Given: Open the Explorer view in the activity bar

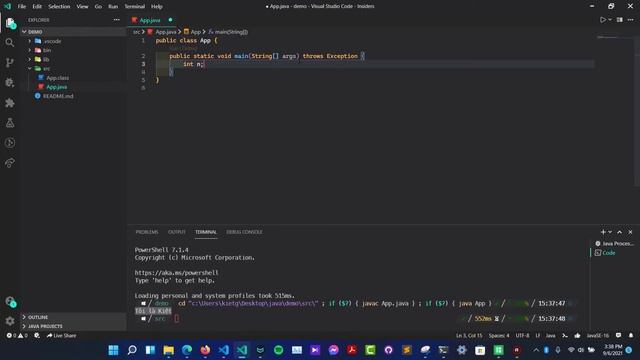Looking at the screenshot, I should [10, 23].
